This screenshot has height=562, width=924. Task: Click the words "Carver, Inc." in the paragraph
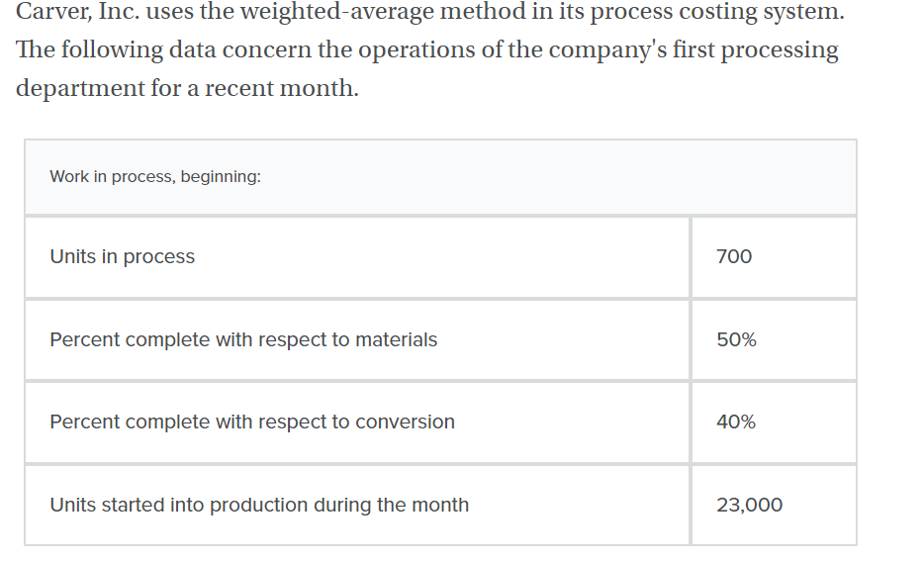(x=74, y=13)
